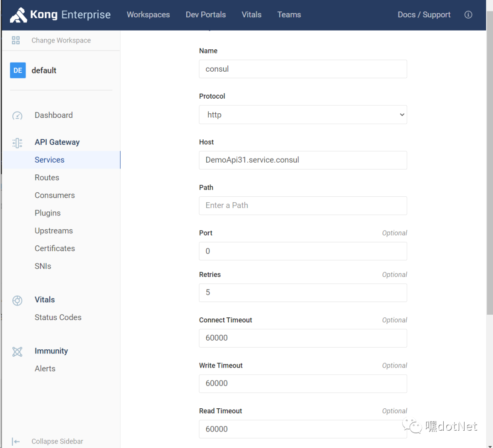Screen dimensions: 493x448
Task: Click the Collapse Sidebar arrow icon
Action: (16, 442)
